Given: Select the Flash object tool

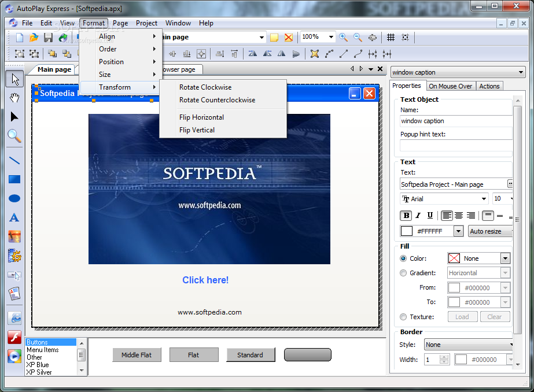Looking at the screenshot, I should pyautogui.click(x=14, y=337).
